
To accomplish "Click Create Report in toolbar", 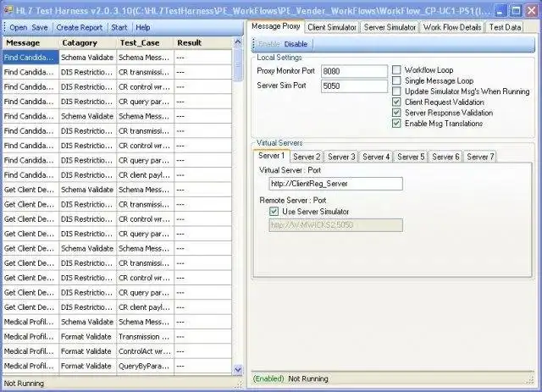I will point(80,27).
